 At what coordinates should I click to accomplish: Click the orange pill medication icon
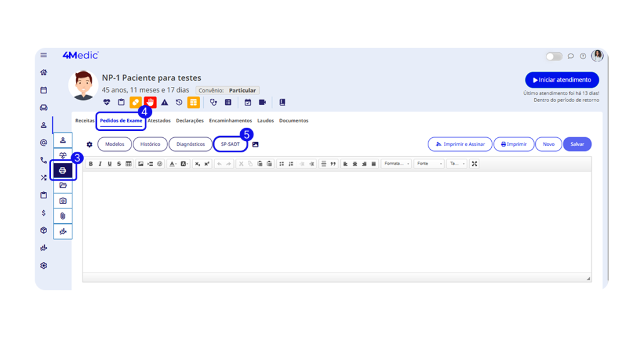point(135,102)
